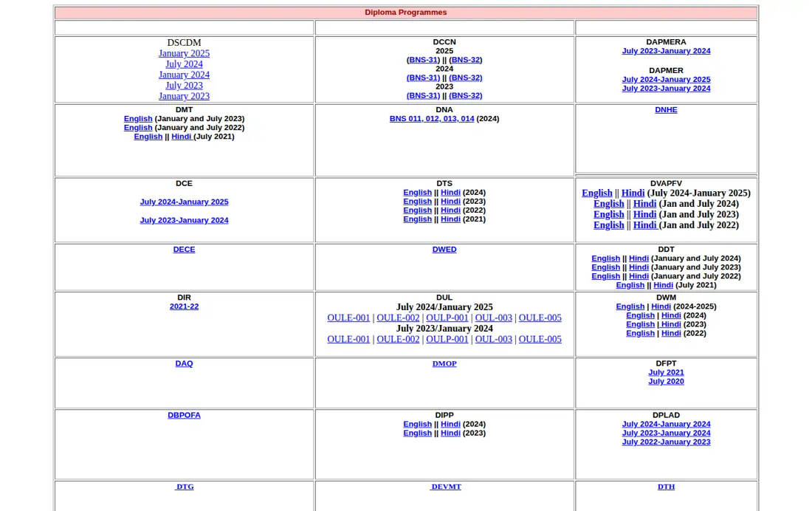This screenshot has height=511, width=812.
Task: Click BNS-31 link under DCCN 2025
Action: [423, 60]
